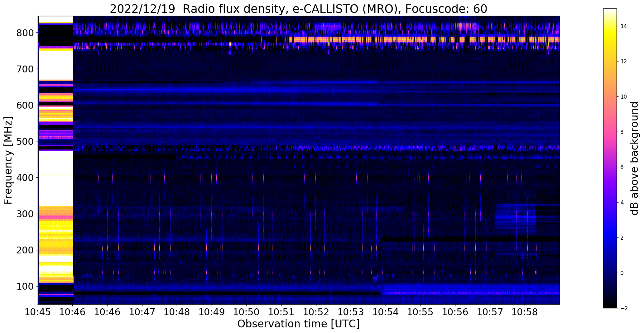Click the 10:49 time tick label
The width and height of the screenshot is (644, 333).
(x=212, y=312)
